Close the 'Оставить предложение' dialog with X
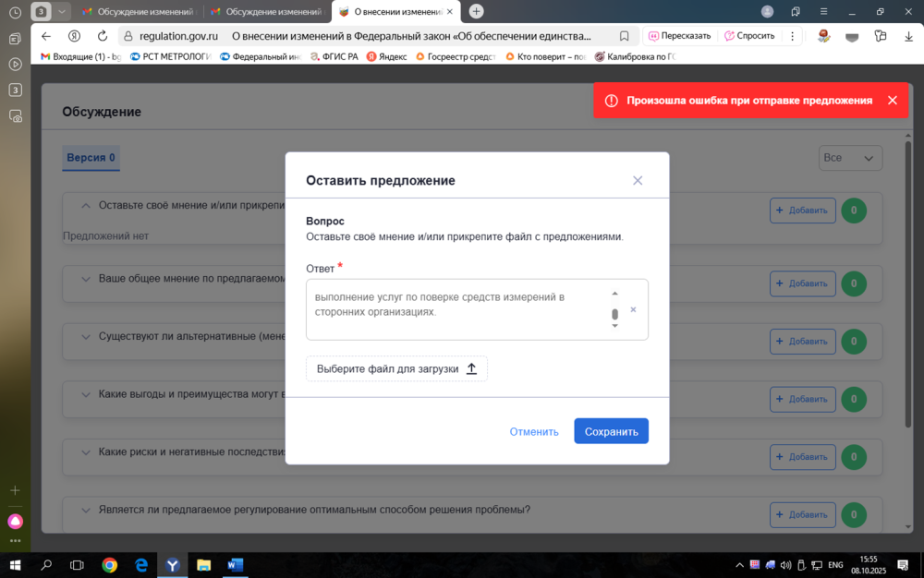 [637, 181]
